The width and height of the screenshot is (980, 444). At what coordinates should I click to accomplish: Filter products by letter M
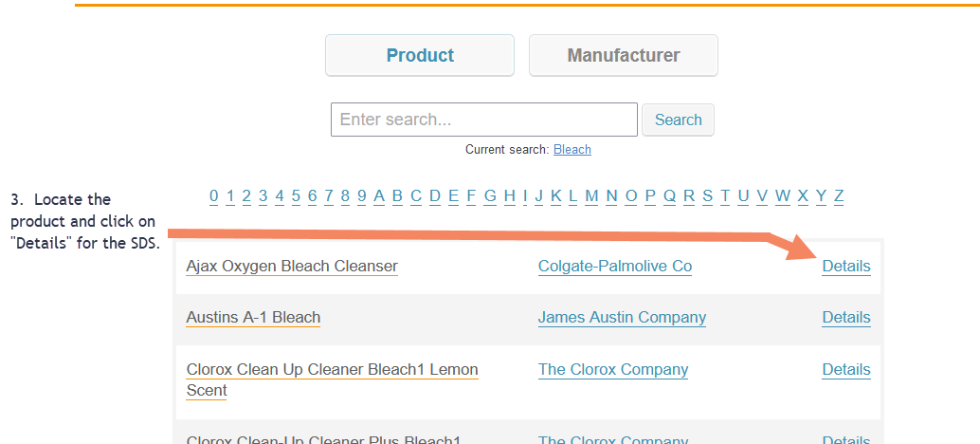(x=591, y=196)
